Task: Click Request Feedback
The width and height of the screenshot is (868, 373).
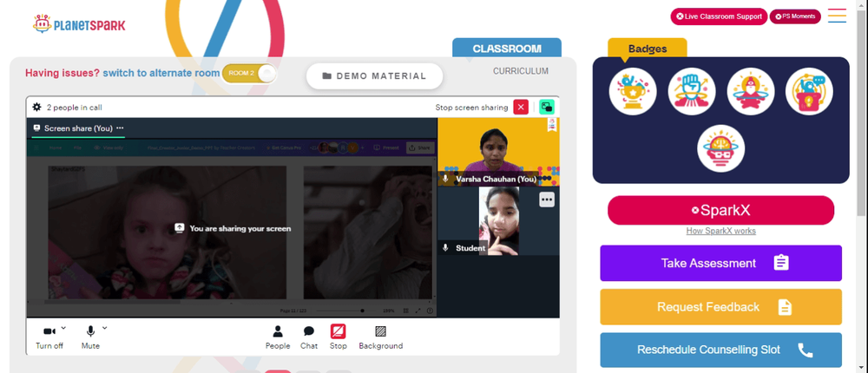Action: pyautogui.click(x=720, y=306)
